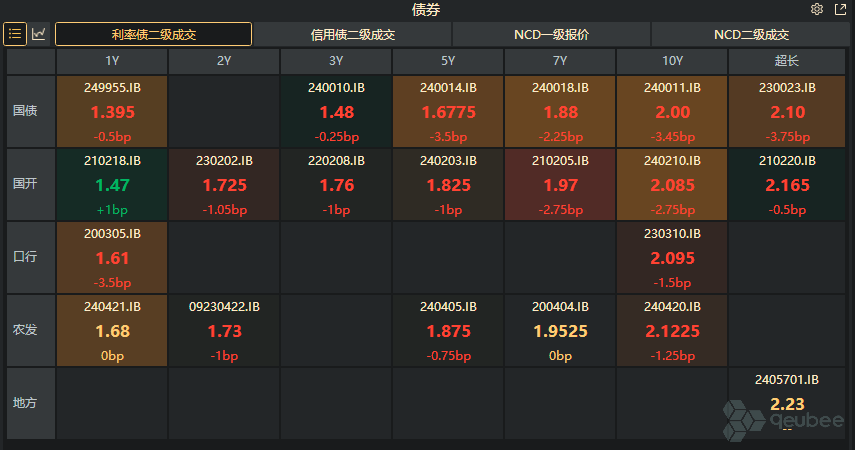The width and height of the screenshot is (855, 450).
Task: Click the 7Y column header
Action: point(560,61)
